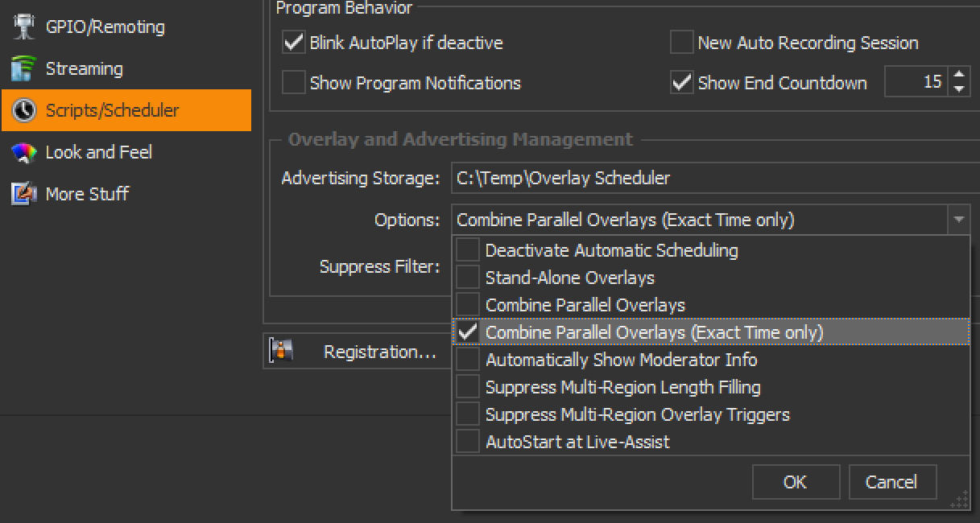Collapse the Options dropdown arrow
980x523 pixels.
point(958,220)
